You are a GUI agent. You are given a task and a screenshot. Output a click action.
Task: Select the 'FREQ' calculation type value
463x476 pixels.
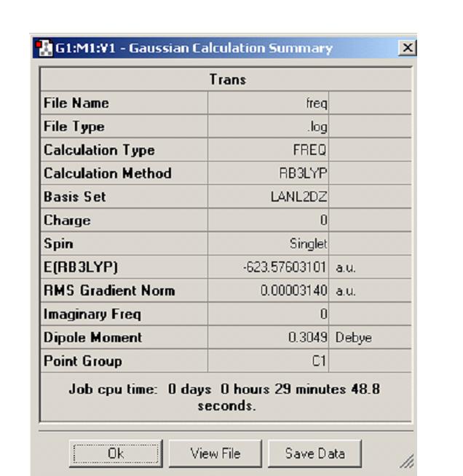pyautogui.click(x=309, y=150)
